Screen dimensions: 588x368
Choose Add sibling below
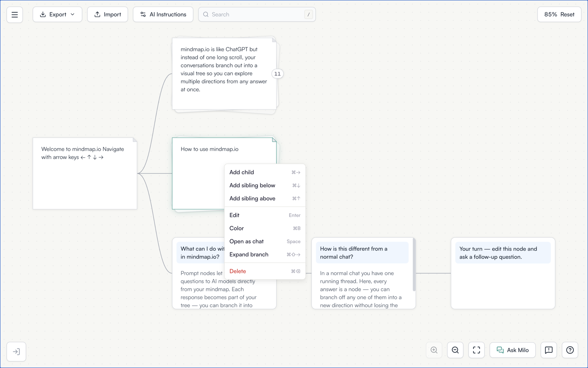click(x=265, y=185)
